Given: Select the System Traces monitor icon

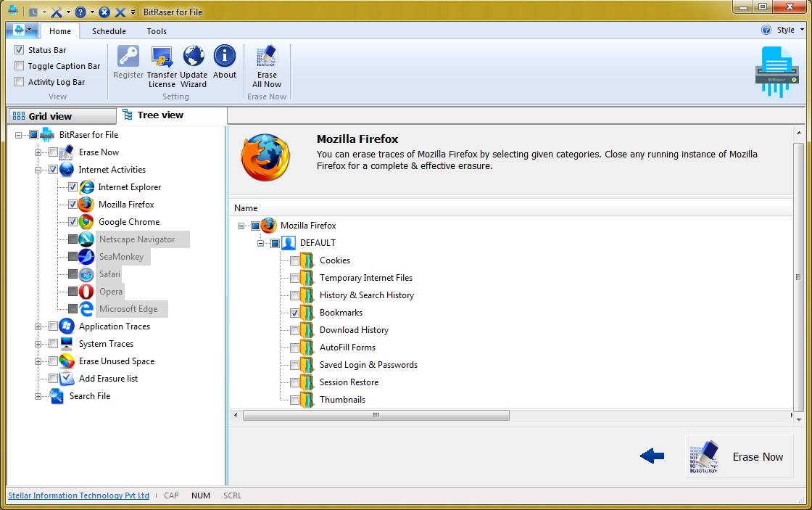Looking at the screenshot, I should tap(66, 344).
